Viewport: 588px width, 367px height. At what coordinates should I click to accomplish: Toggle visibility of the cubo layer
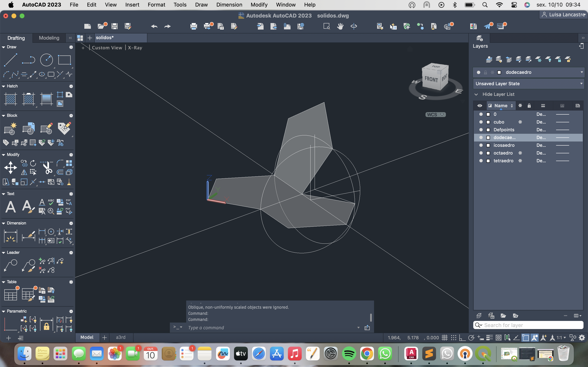pos(481,122)
